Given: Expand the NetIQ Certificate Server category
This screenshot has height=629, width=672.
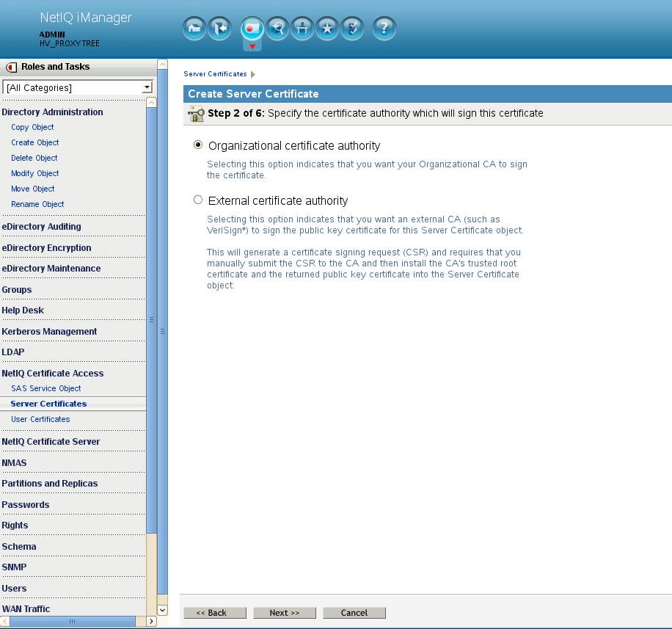Looking at the screenshot, I should 51,442.
